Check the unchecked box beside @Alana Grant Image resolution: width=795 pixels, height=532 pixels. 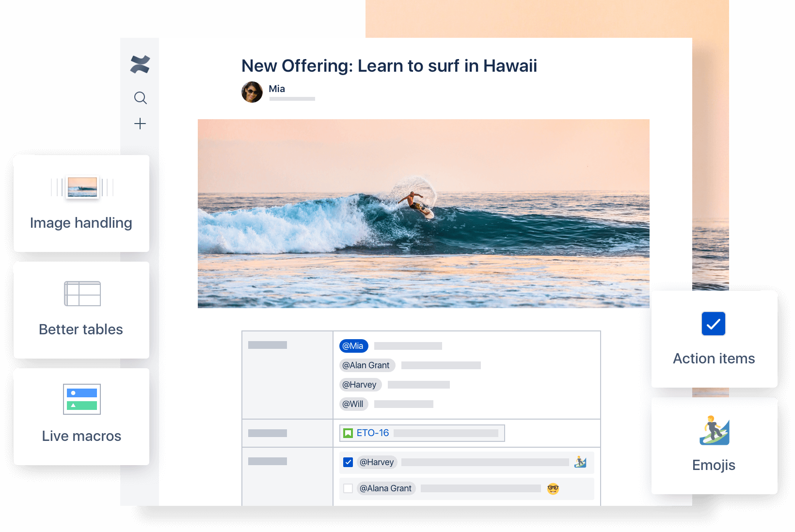[348, 488]
